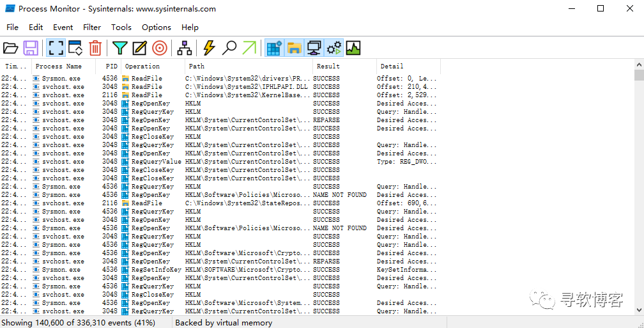Select the RegQueryValue operation cell
The width and height of the screenshot is (644, 328).
point(157,162)
